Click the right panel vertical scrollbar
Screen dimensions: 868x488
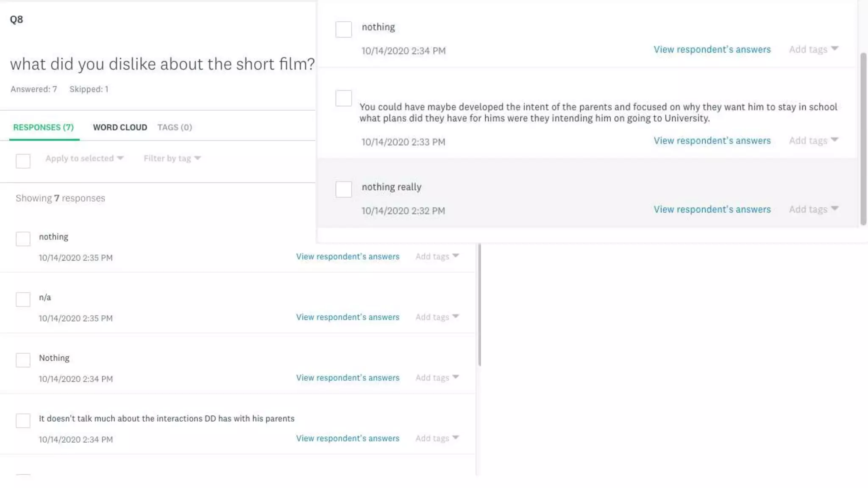click(x=863, y=139)
